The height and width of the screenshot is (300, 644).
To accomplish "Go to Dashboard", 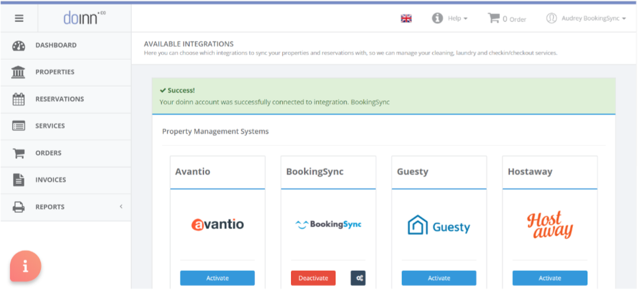I will (56, 45).
